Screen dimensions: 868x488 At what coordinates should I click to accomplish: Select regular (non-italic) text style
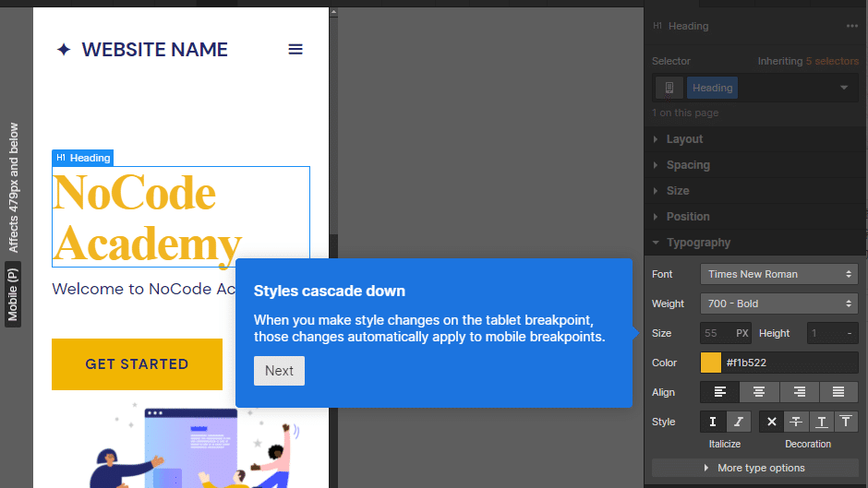click(x=713, y=422)
